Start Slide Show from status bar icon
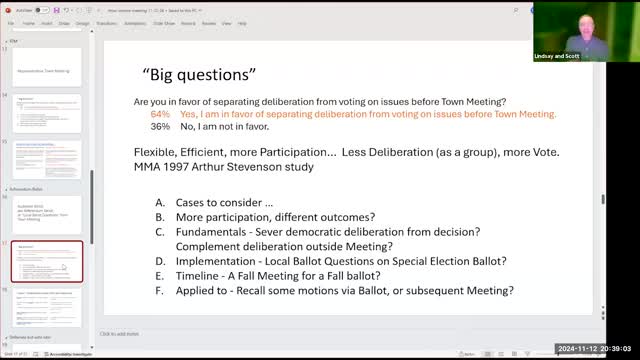The width and height of the screenshot is (640, 360). tap(527, 354)
